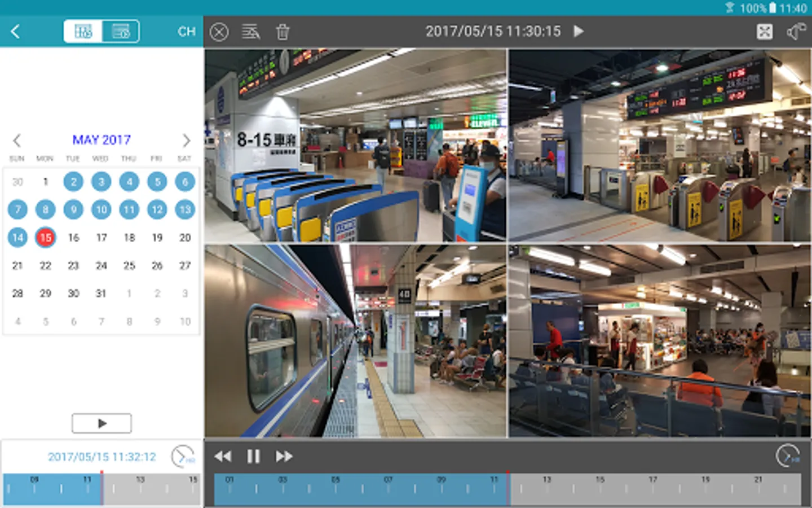This screenshot has height=508, width=812.
Task: Fast forward the video playback
Action: pos(284,456)
